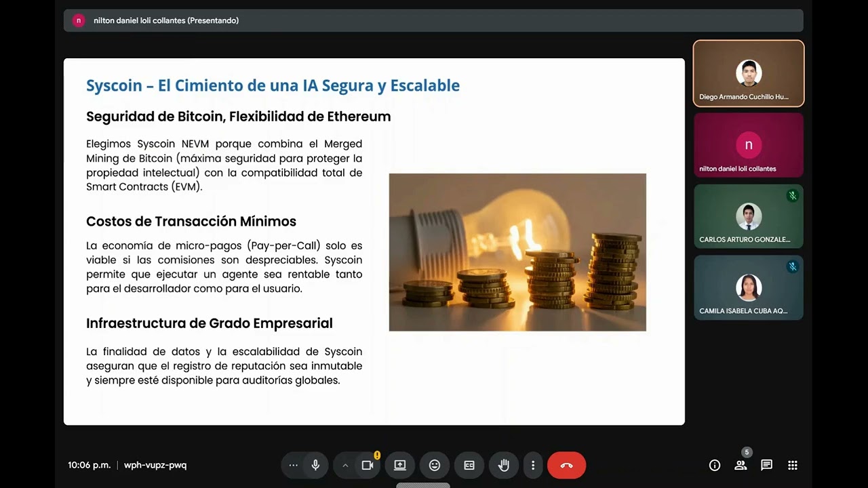
Task: Mute the microphone
Action: pos(315,466)
